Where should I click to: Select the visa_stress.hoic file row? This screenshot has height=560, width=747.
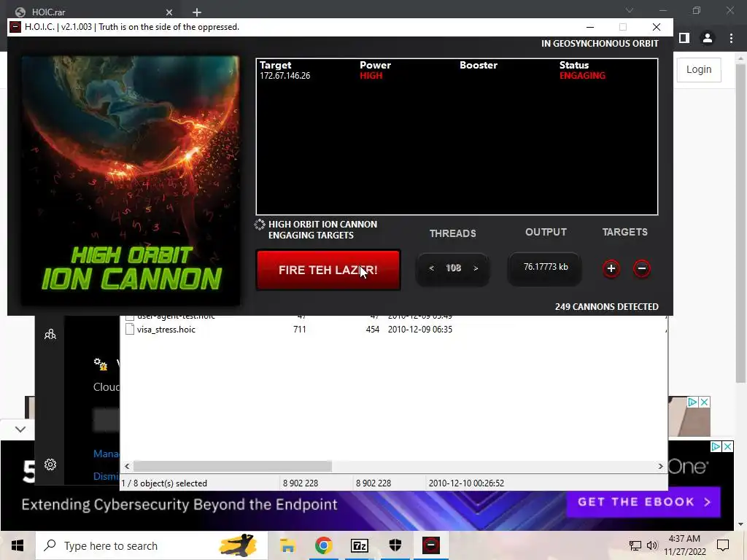395,330
